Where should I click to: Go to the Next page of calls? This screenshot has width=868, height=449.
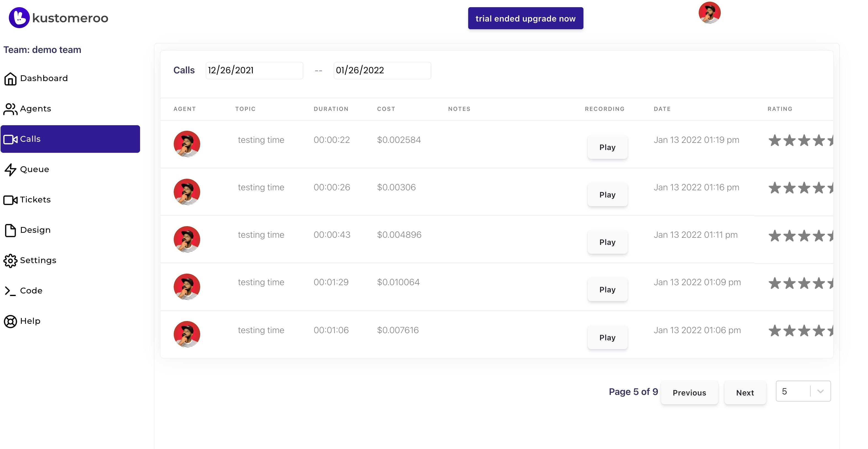pos(745,392)
